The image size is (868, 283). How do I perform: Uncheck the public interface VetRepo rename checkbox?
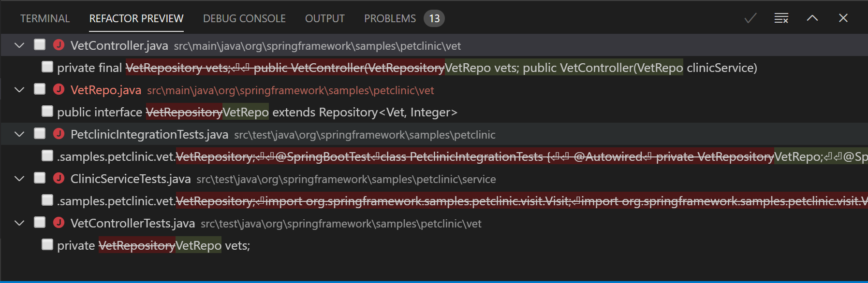pos(47,111)
